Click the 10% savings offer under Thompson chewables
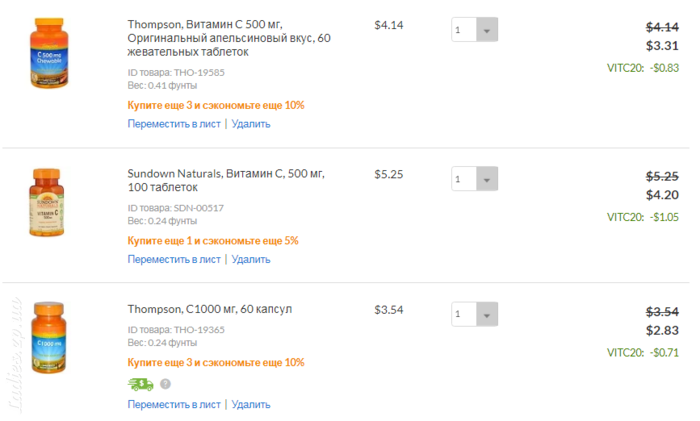Image resolution: width=700 pixels, height=421 pixels. pos(216,105)
